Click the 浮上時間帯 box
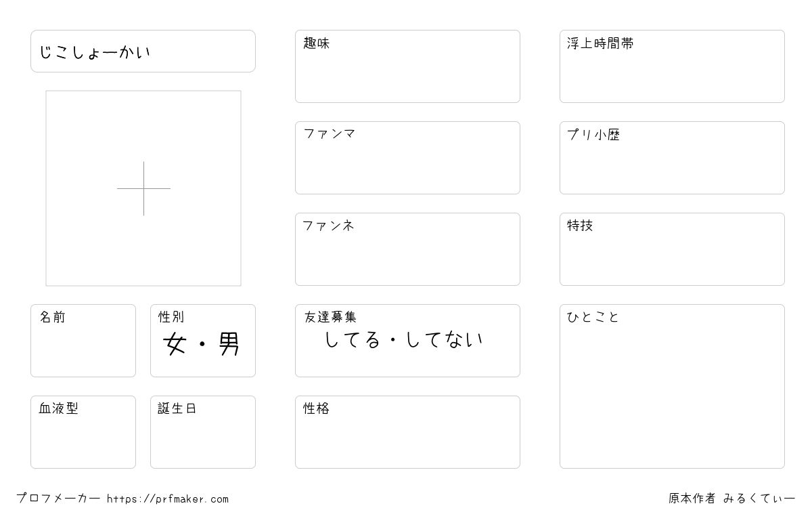812x508 pixels. 672,66
